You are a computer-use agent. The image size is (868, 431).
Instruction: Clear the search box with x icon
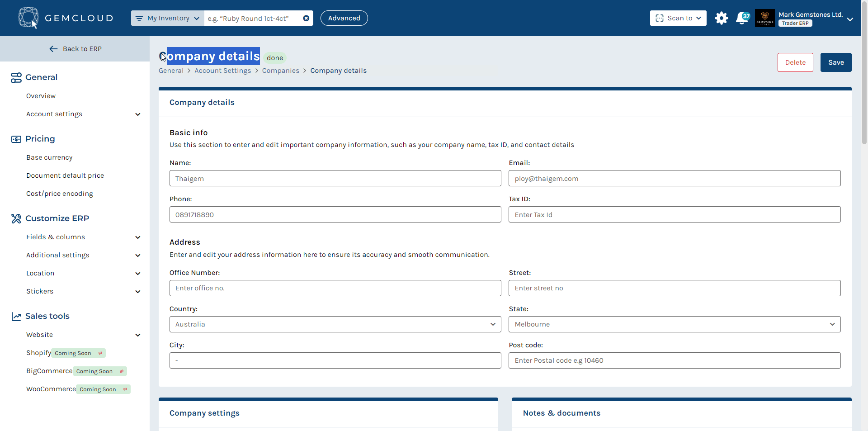coord(306,18)
